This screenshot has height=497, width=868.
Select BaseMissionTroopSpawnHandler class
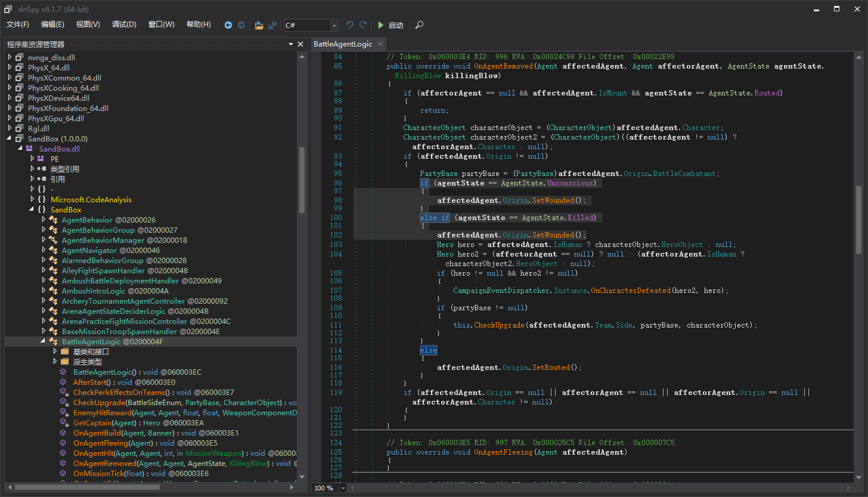coord(141,331)
